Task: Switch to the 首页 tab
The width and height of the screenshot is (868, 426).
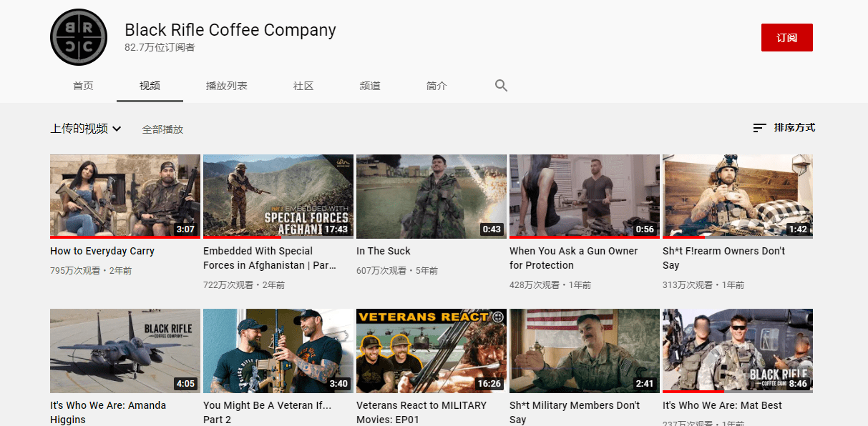Action: 83,86
